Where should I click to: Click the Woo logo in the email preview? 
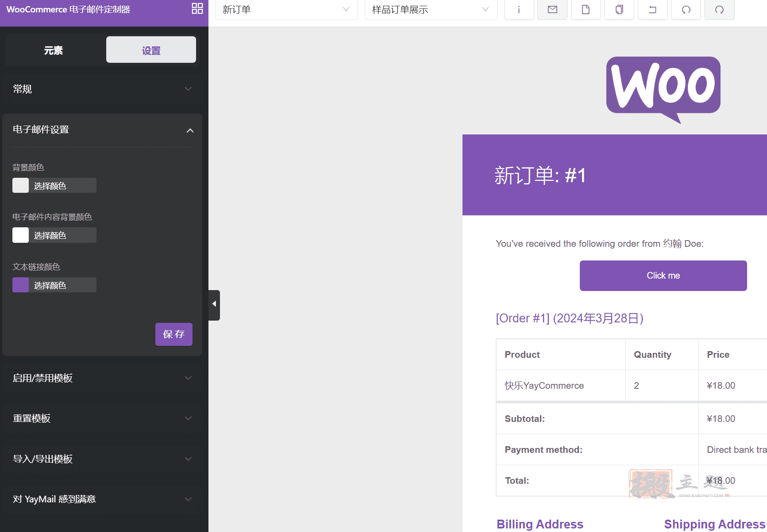pyautogui.click(x=663, y=89)
